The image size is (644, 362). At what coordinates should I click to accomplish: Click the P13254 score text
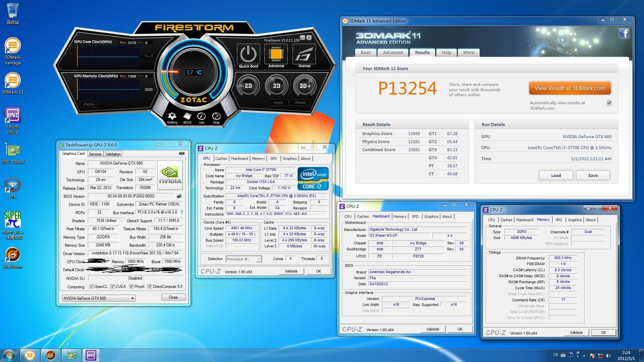(x=407, y=89)
